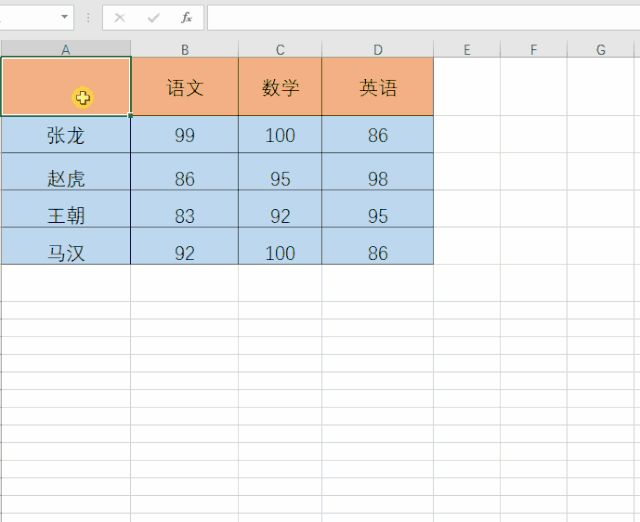
Task: Click the Cancel (X) icon in formula bar
Action: point(120,18)
